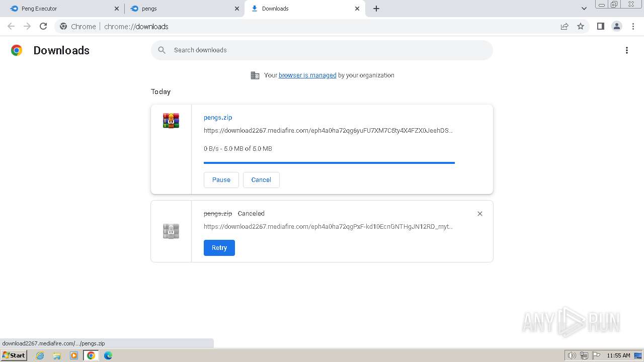This screenshot has height=362, width=644.
Task: Click the active pengs.zip archive icon
Action: click(171, 121)
